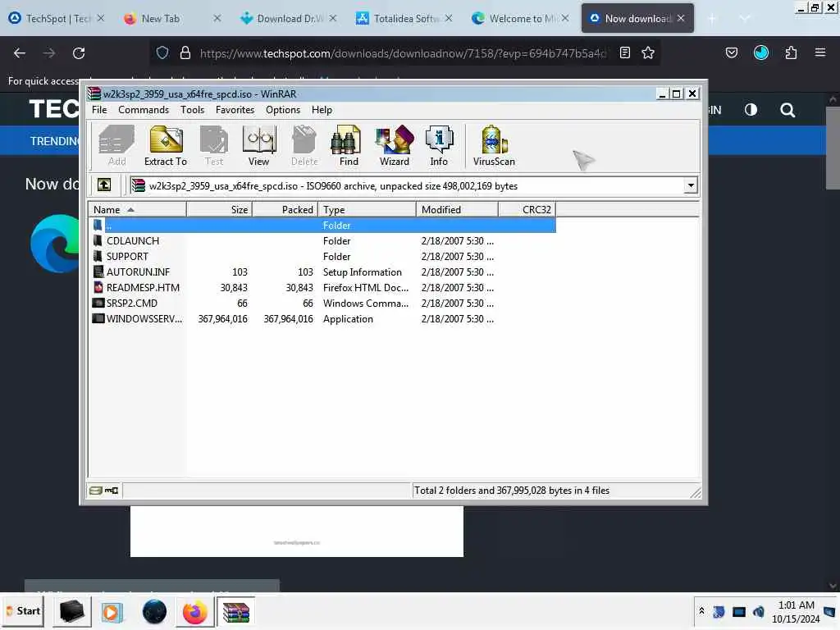840x630 pixels.
Task: Open the Commands menu
Action: coord(144,110)
